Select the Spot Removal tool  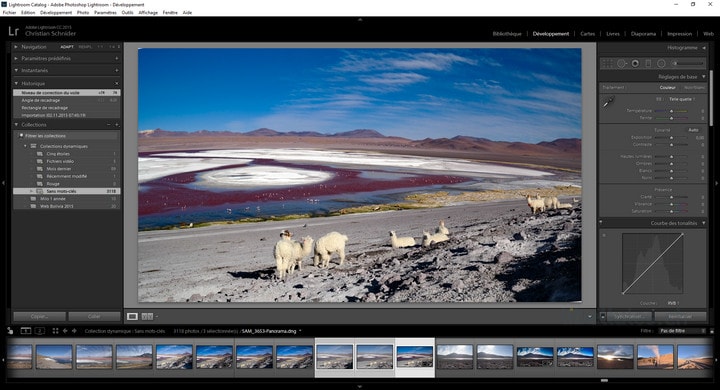tap(621, 63)
